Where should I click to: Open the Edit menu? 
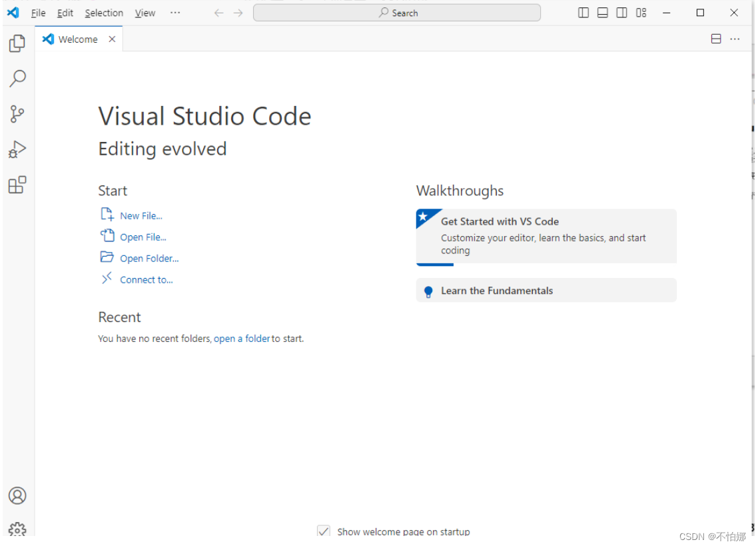[x=65, y=13]
